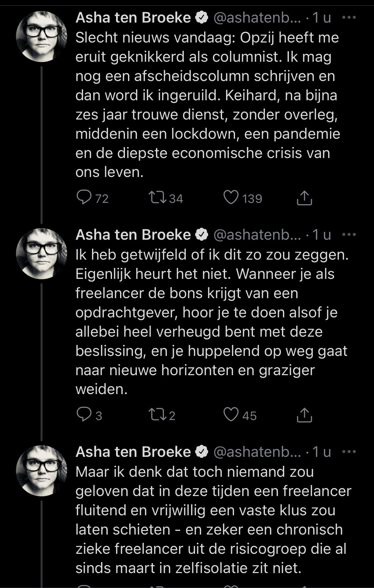Open Asha ten Broeke name on first tweet

(133, 18)
